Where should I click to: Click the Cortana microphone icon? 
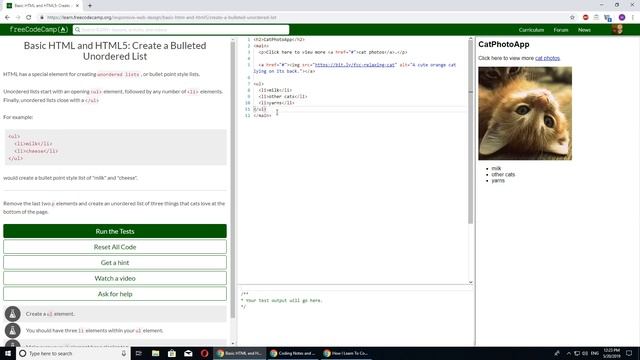(124, 353)
